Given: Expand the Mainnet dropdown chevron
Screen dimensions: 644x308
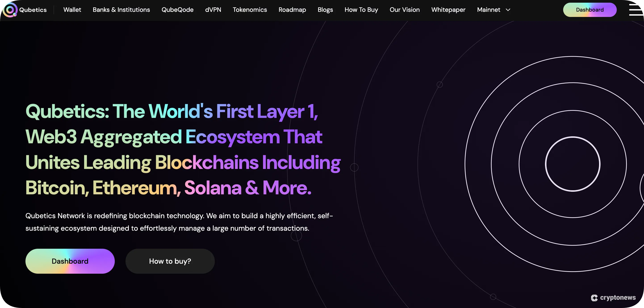Looking at the screenshot, I should (508, 10).
